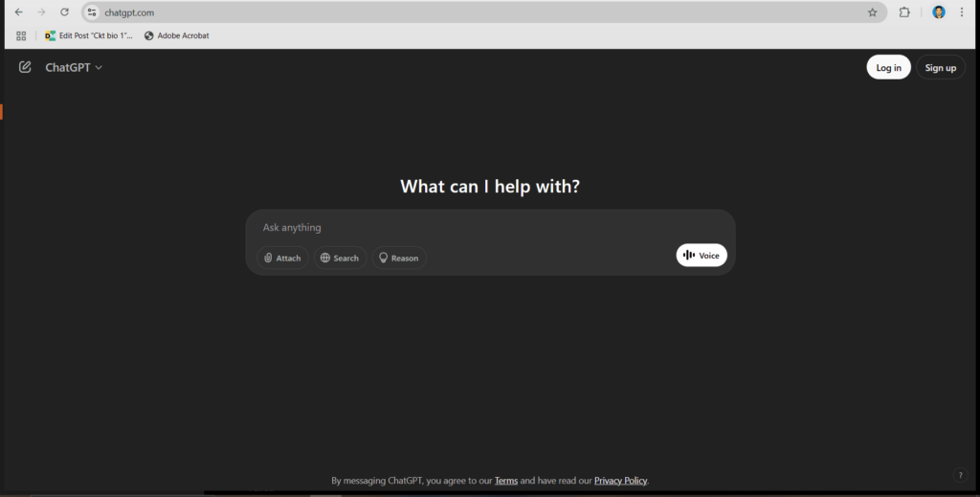
Task: Open the help question mark icon
Action: click(961, 475)
